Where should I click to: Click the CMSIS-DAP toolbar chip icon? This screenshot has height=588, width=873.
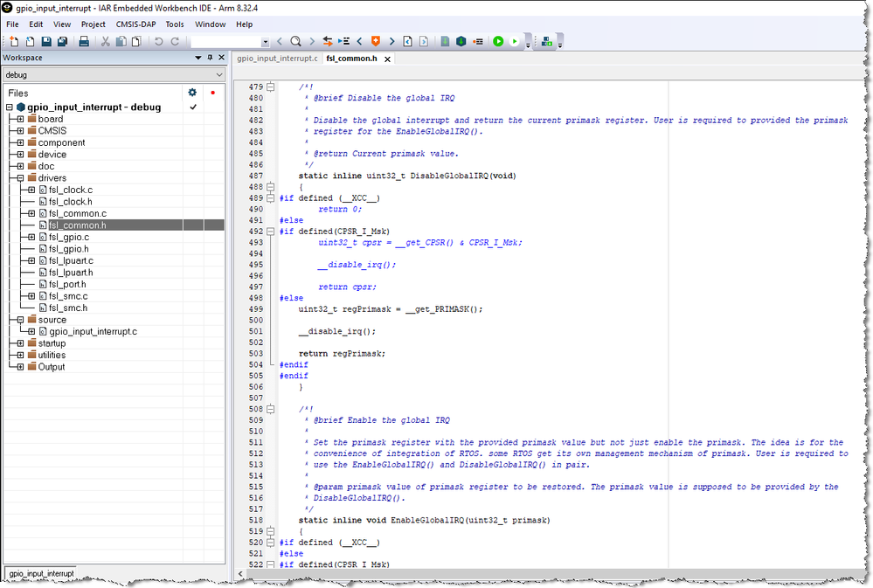click(547, 41)
